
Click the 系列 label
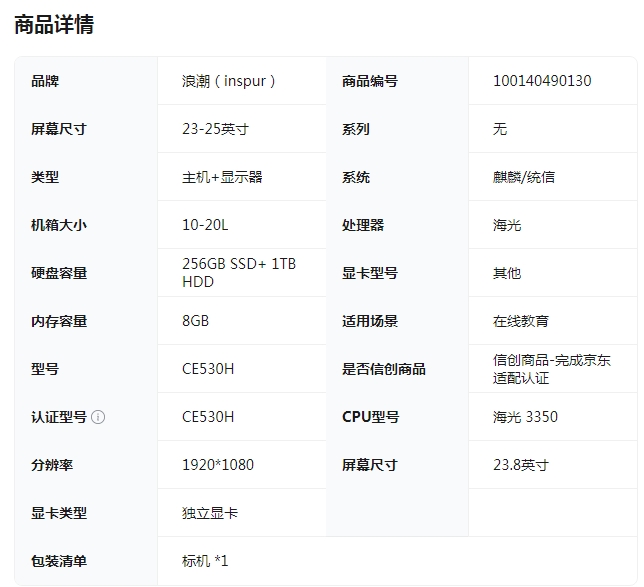tap(356, 129)
